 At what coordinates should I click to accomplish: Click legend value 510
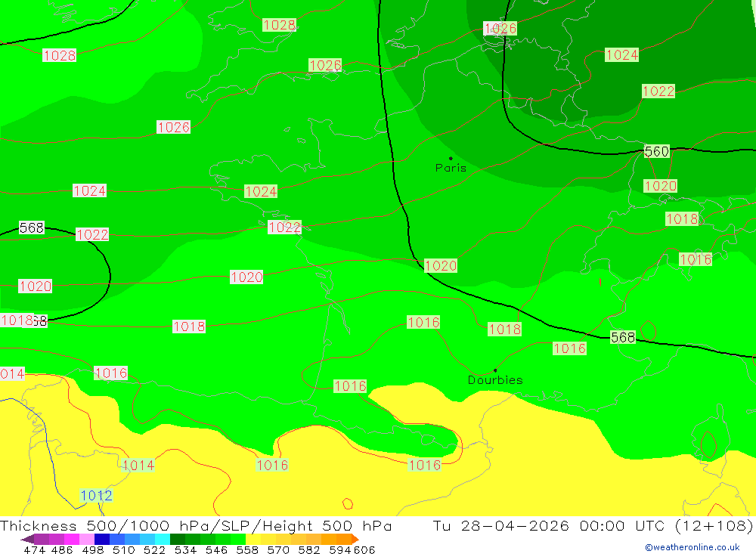click(x=123, y=549)
